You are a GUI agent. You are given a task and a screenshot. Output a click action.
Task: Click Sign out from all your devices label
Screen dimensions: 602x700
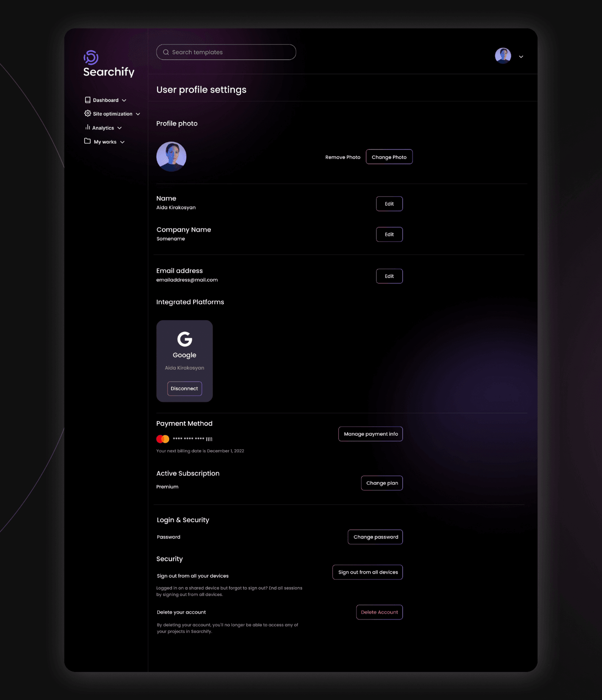coord(192,576)
